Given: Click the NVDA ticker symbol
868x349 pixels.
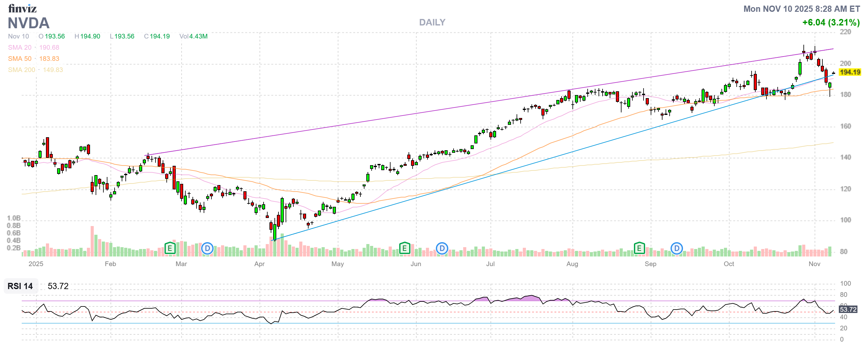Looking at the screenshot, I should click(29, 23).
